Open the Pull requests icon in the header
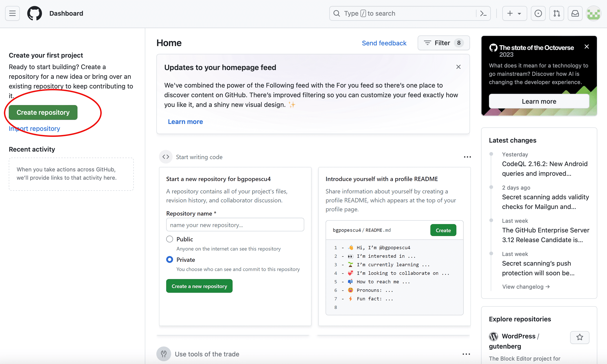This screenshot has width=607, height=364. point(556,13)
